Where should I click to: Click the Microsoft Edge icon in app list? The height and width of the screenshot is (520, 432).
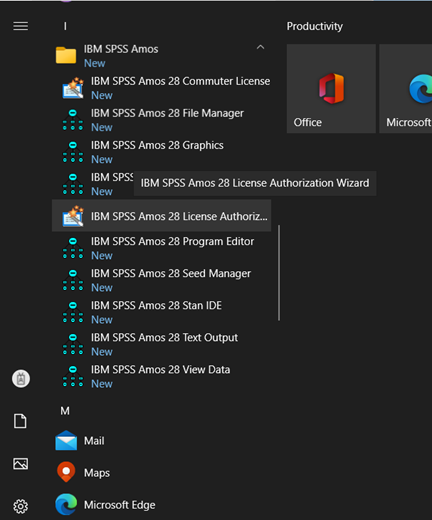(66, 504)
